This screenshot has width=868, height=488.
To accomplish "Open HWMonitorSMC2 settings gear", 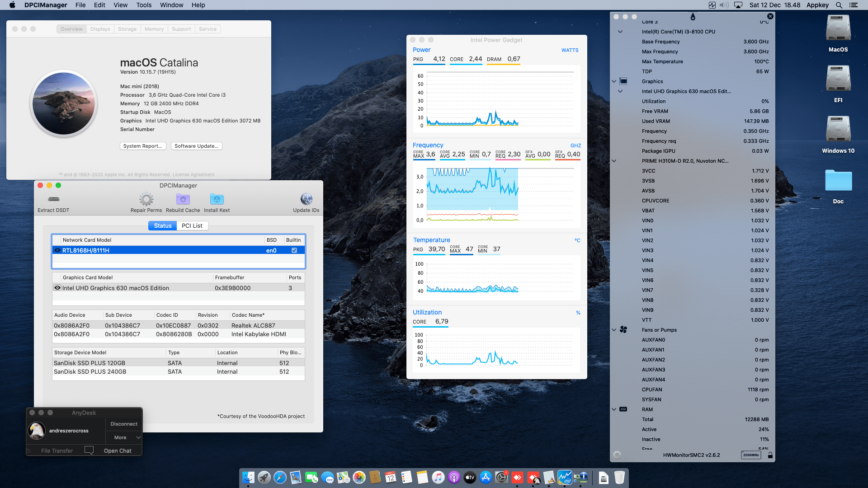I will [616, 455].
